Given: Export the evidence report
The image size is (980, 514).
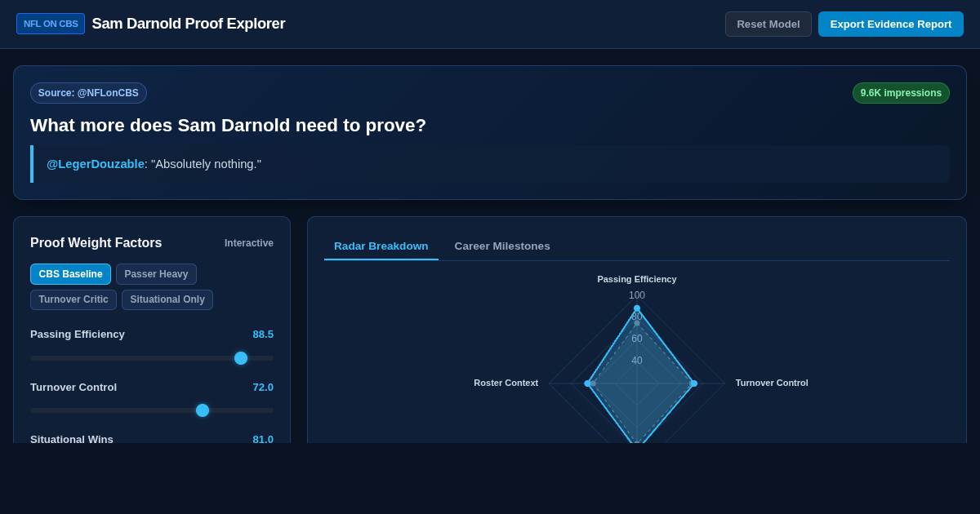Looking at the screenshot, I should (x=891, y=24).
